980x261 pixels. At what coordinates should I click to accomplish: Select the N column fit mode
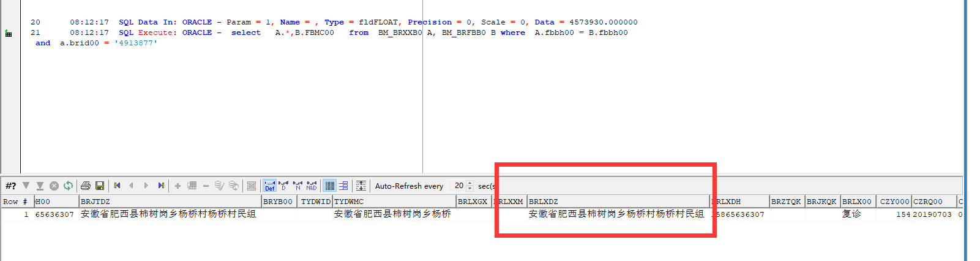(x=297, y=186)
